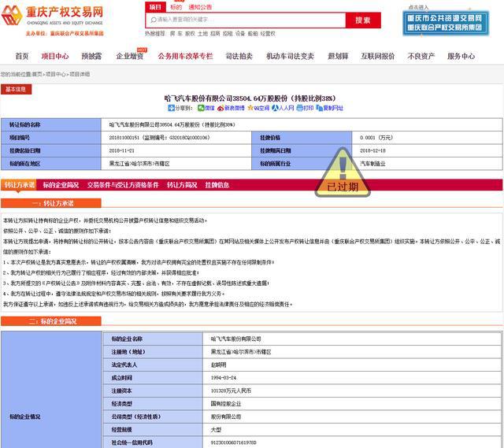The height and width of the screenshot is (448, 504).
Task: Click company type value 股份有限公司
Action: pyautogui.click(x=226, y=417)
